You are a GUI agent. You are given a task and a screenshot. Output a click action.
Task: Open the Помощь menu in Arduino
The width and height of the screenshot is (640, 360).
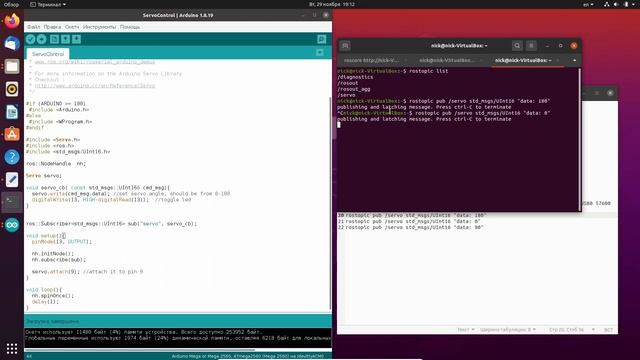click(x=130, y=27)
